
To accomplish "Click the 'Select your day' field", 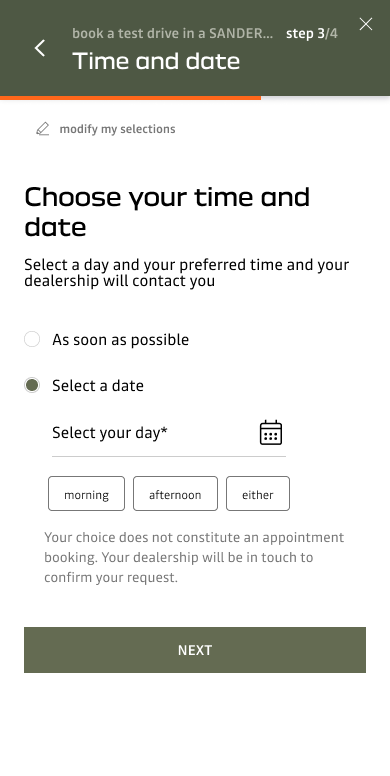I will (169, 433).
